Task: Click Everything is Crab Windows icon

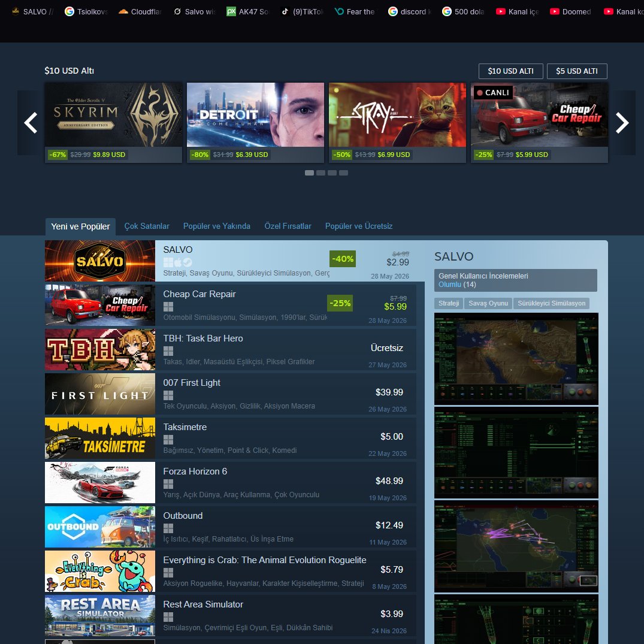Action: coord(168,573)
